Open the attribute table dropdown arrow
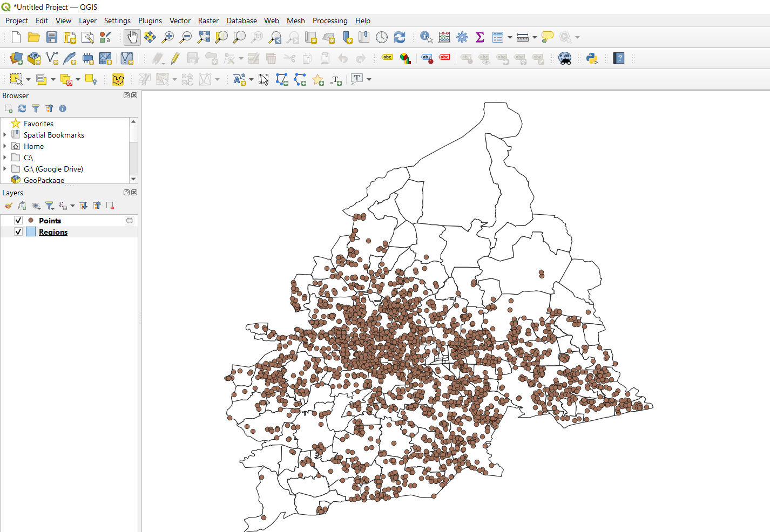Viewport: 770px width, 532px height. (x=510, y=37)
